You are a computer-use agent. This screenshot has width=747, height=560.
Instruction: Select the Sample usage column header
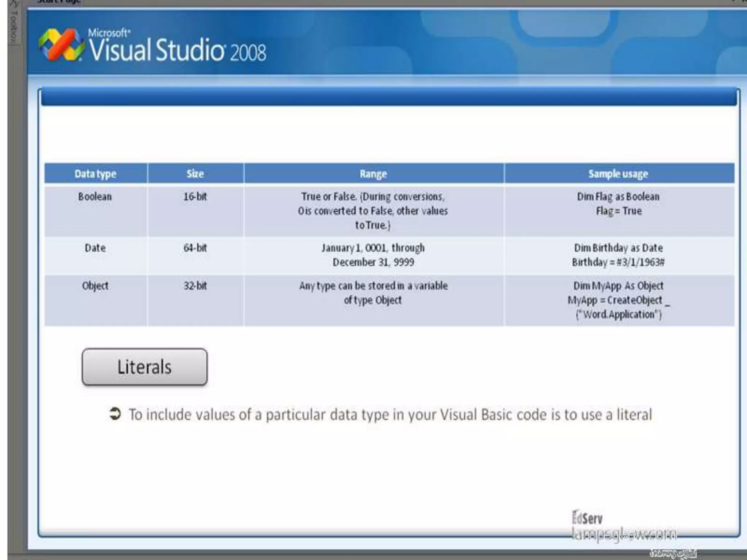pos(619,174)
